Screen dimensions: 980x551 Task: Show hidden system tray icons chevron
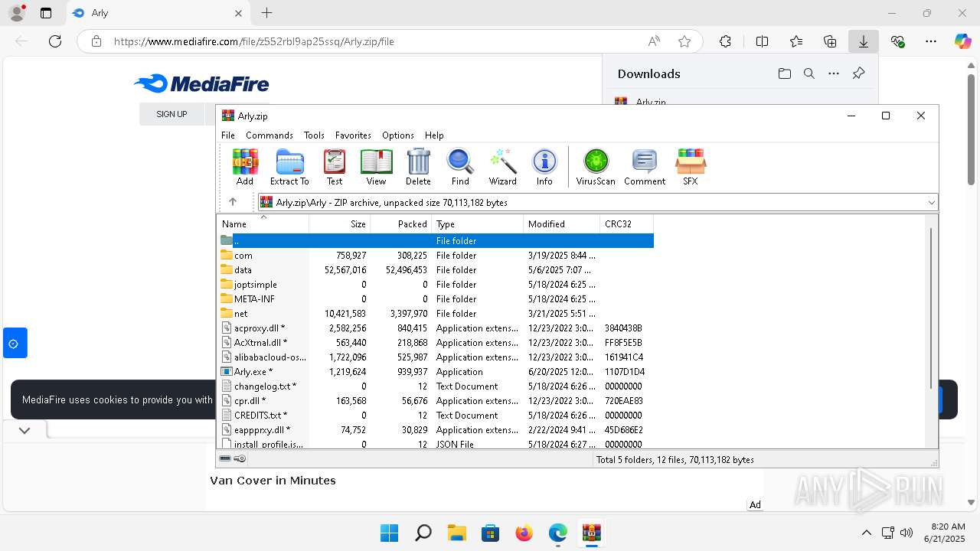866,533
